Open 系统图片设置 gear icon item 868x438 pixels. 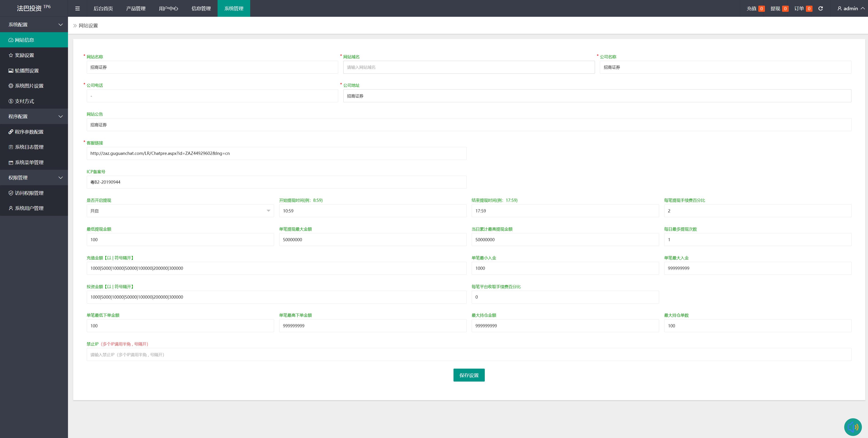tap(29, 86)
